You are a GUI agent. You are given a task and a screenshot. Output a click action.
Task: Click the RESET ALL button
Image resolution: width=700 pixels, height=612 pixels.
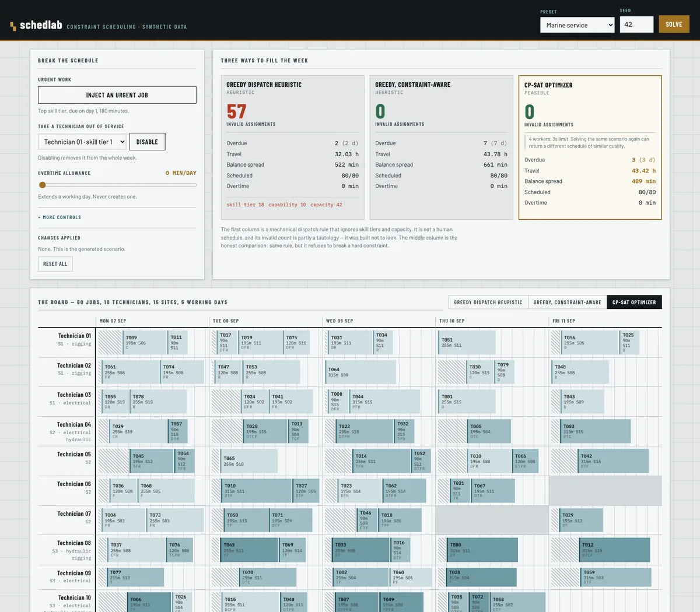(x=55, y=264)
